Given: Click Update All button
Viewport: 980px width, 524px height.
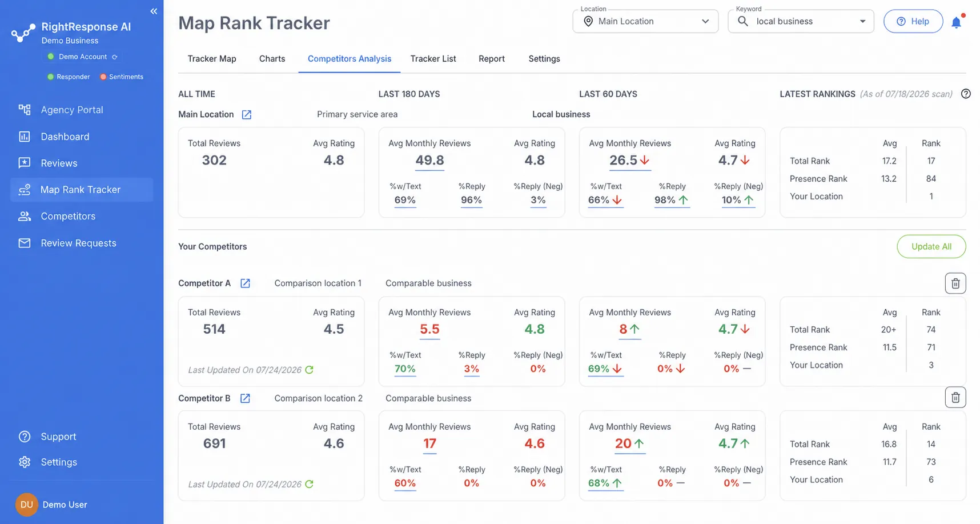Looking at the screenshot, I should pyautogui.click(x=931, y=246).
